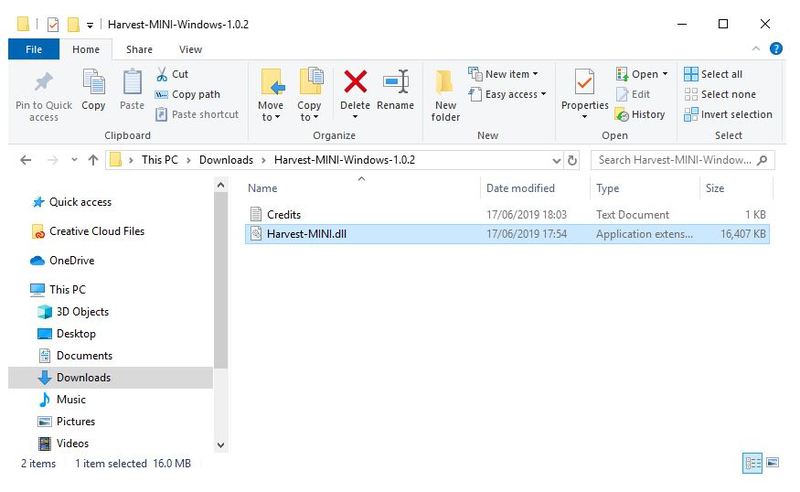Viewport: 800px width, 492px height.
Task: Go back with the left arrow
Action: (x=26, y=160)
